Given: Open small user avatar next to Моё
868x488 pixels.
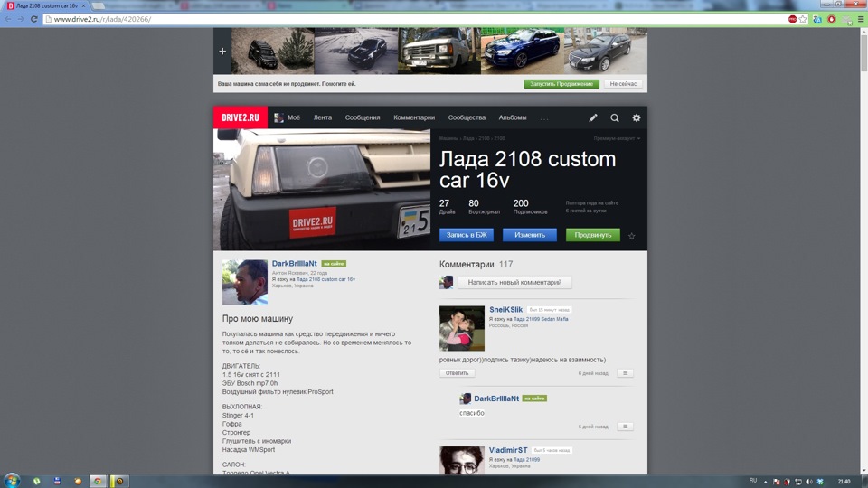Looking at the screenshot, I should coord(278,117).
